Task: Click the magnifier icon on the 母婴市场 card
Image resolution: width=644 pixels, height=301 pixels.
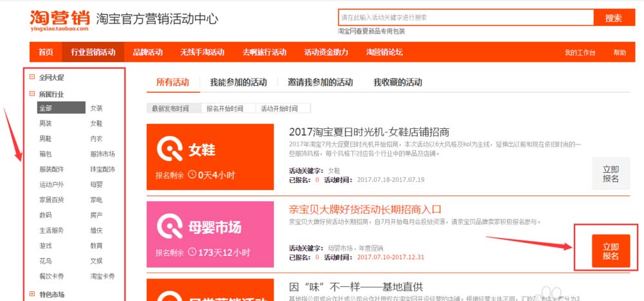Action: (169, 226)
